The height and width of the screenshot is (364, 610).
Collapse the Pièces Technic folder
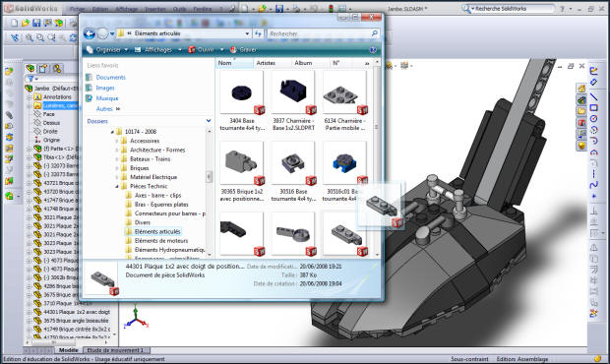coord(117,186)
